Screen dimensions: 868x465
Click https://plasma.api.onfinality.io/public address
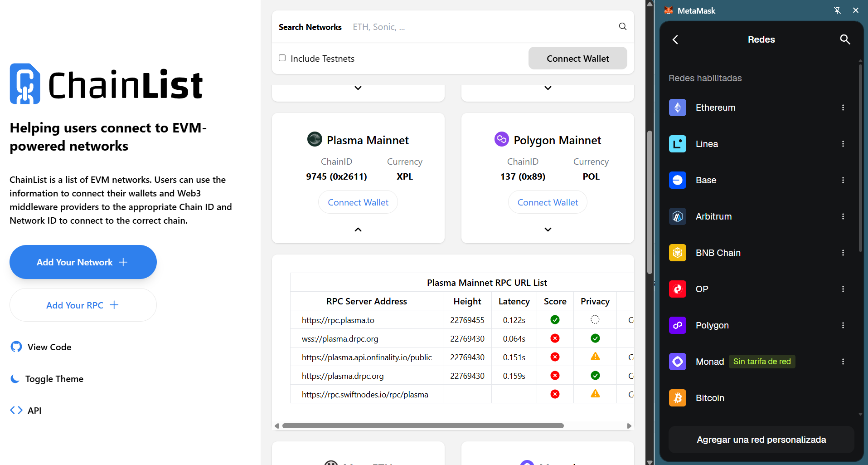click(x=367, y=357)
